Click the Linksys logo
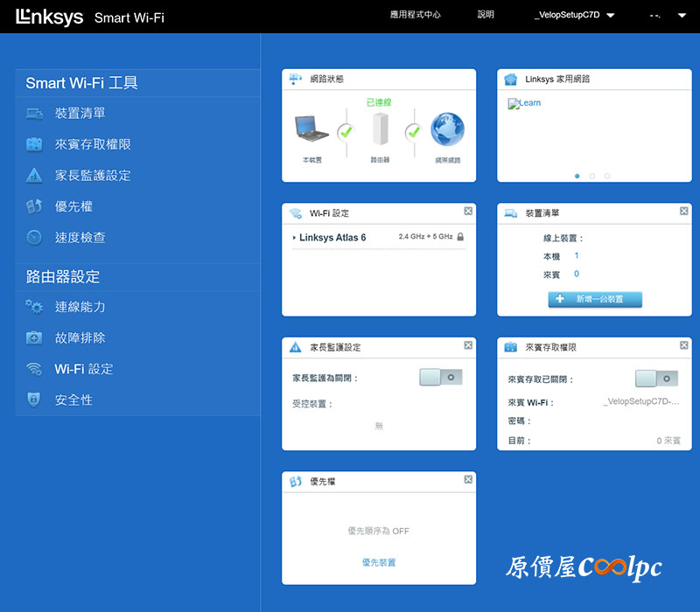The image size is (700, 612). tap(50, 17)
